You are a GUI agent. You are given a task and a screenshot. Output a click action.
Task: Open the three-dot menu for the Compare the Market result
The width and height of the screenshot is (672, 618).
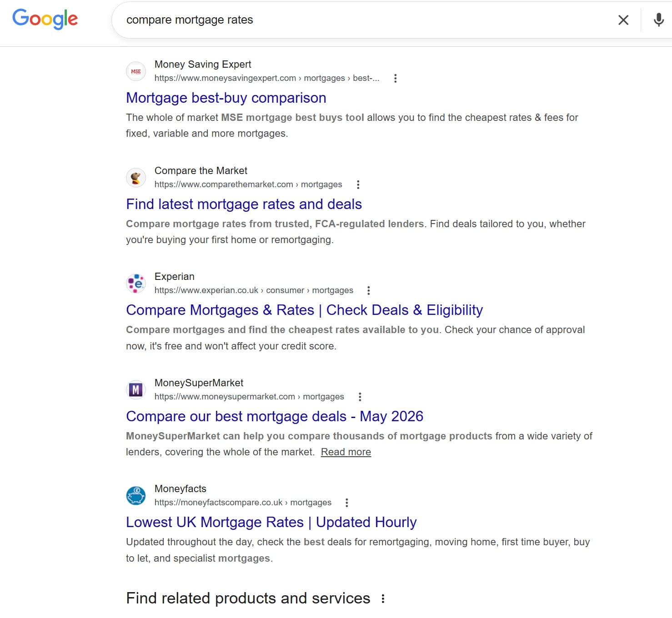point(358,184)
